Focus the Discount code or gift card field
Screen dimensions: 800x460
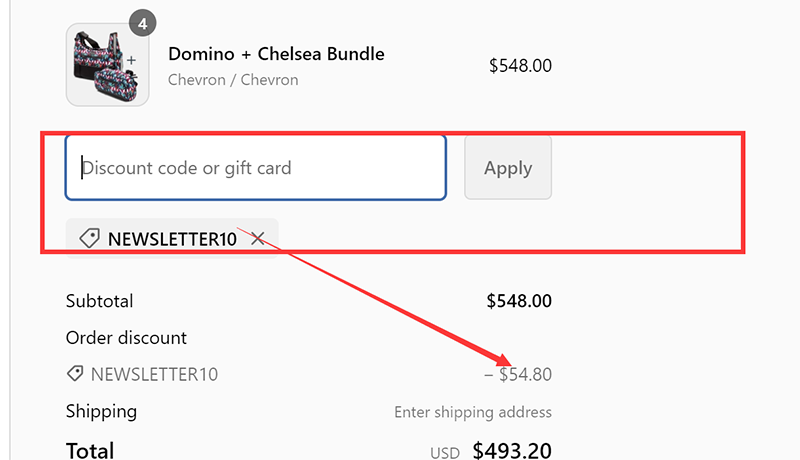[x=255, y=168]
